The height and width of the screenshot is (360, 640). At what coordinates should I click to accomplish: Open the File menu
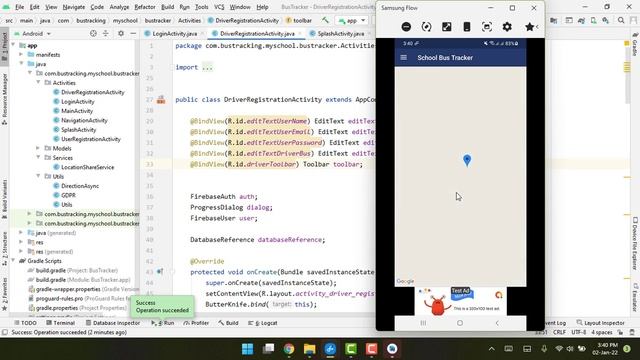pyautogui.click(x=19, y=7)
